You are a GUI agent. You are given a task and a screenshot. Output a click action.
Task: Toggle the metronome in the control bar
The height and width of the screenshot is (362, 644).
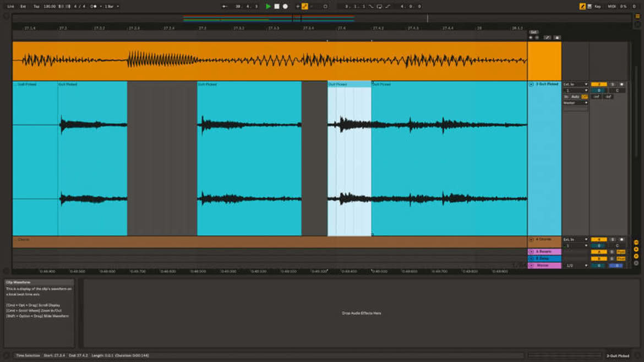(x=93, y=6)
